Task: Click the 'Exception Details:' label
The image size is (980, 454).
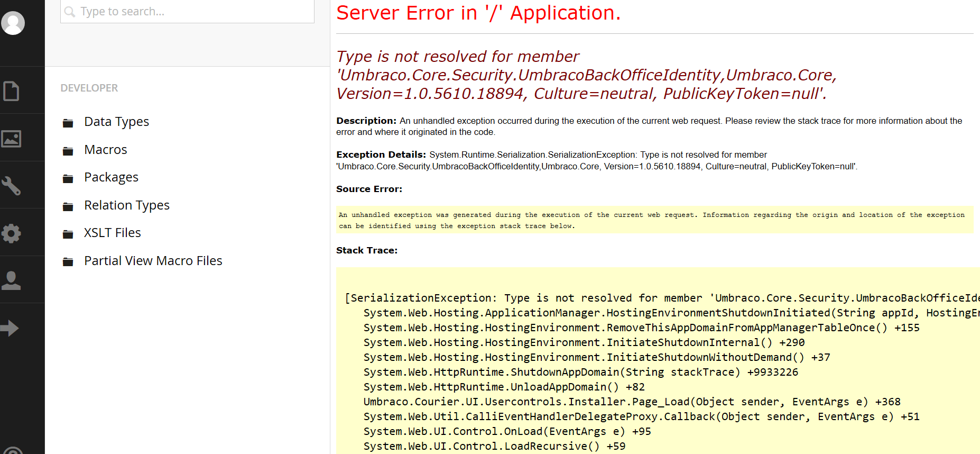Action: (381, 155)
